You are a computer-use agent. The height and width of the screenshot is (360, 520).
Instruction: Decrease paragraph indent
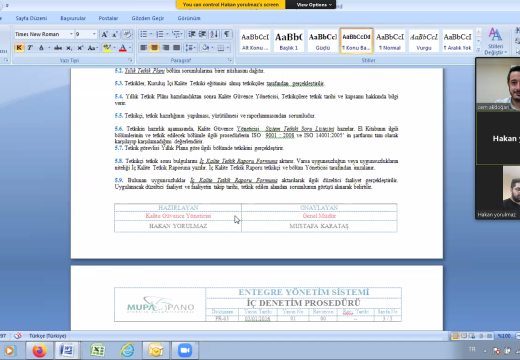coord(192,34)
